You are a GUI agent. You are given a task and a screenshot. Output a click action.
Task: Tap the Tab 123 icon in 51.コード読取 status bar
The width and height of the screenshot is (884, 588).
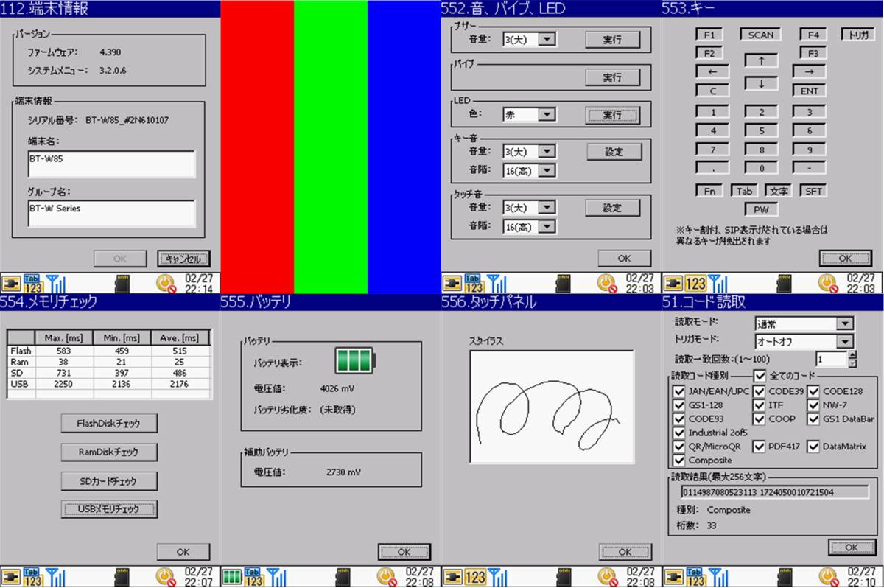click(695, 577)
